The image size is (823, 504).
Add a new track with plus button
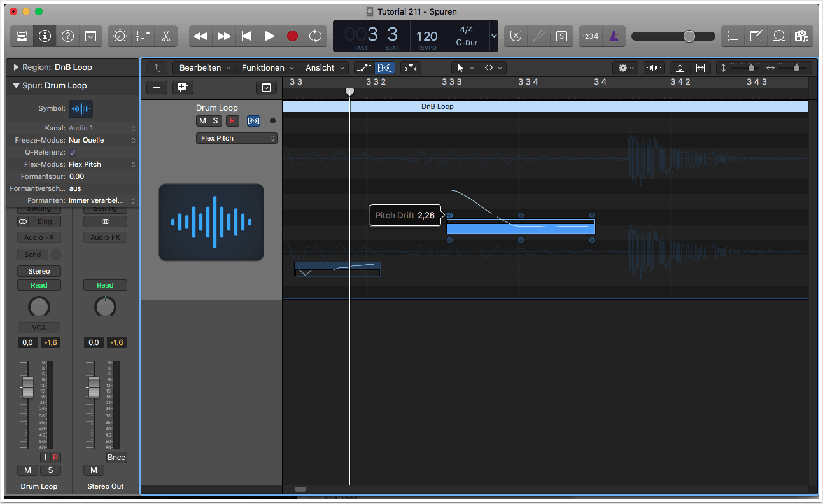(157, 88)
